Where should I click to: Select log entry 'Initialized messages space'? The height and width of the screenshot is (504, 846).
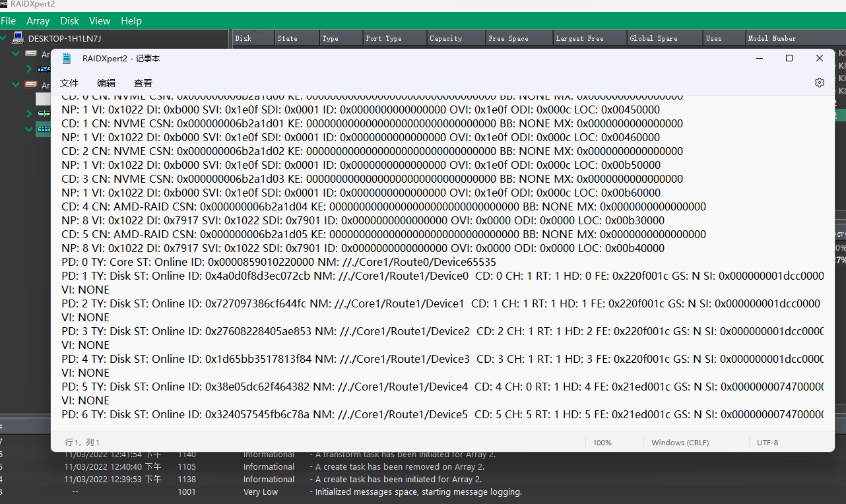point(416,492)
